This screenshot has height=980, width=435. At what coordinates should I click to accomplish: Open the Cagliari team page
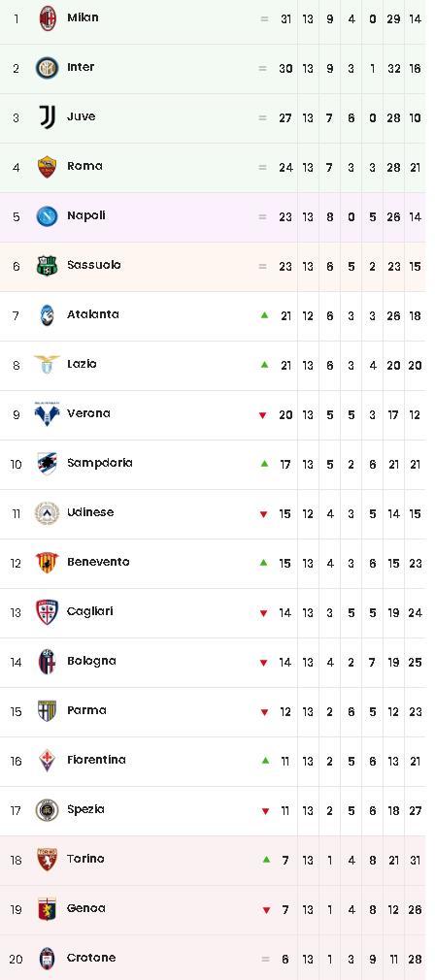click(90, 611)
